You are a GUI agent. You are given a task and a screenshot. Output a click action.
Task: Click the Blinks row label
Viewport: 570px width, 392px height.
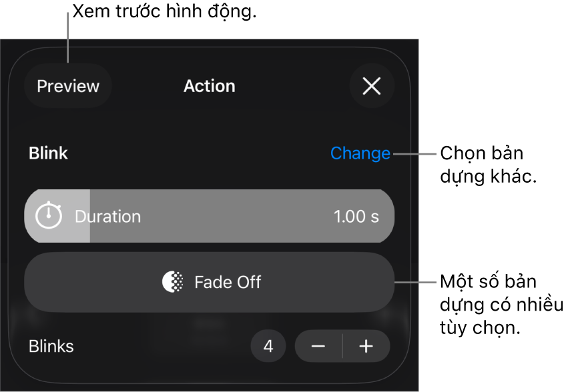[x=51, y=347]
